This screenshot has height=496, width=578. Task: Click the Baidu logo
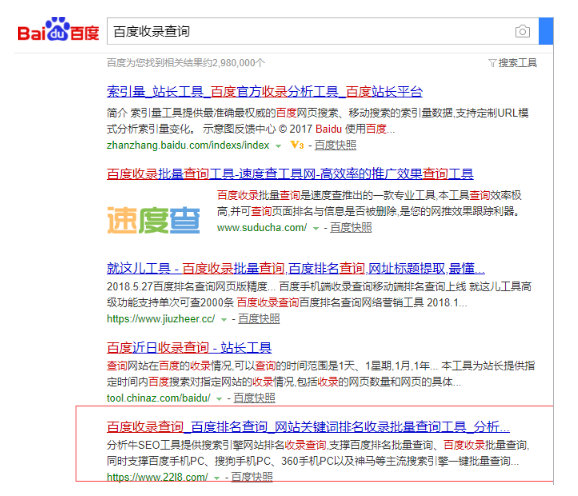[x=58, y=29]
